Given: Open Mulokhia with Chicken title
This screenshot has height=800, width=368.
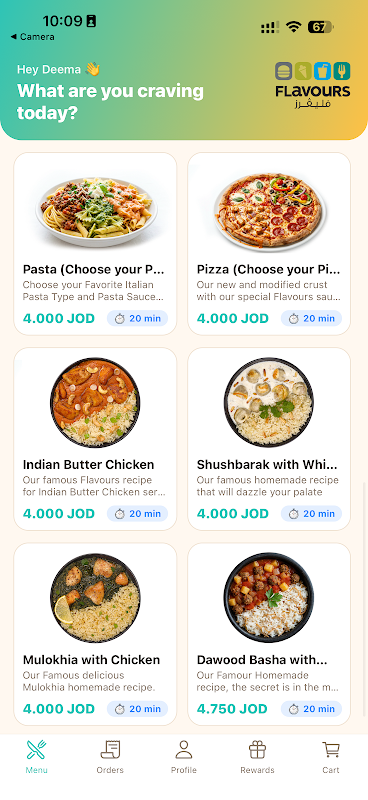Looking at the screenshot, I should pos(91,660).
